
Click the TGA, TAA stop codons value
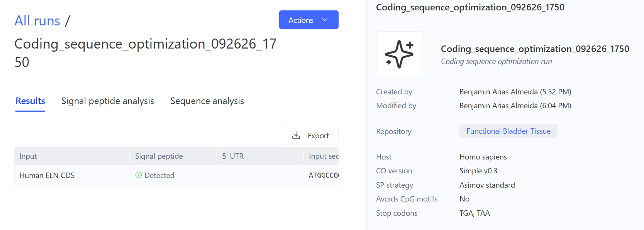tap(475, 213)
